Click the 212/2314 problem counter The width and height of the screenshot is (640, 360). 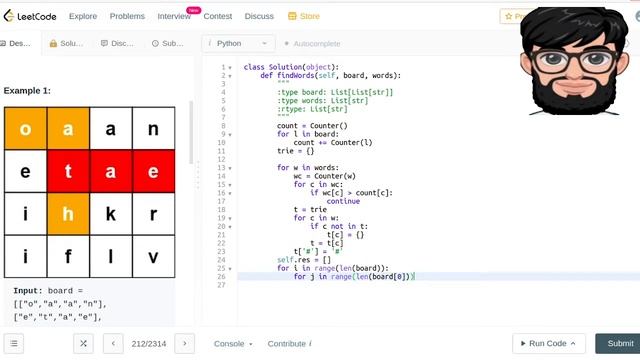(149, 344)
